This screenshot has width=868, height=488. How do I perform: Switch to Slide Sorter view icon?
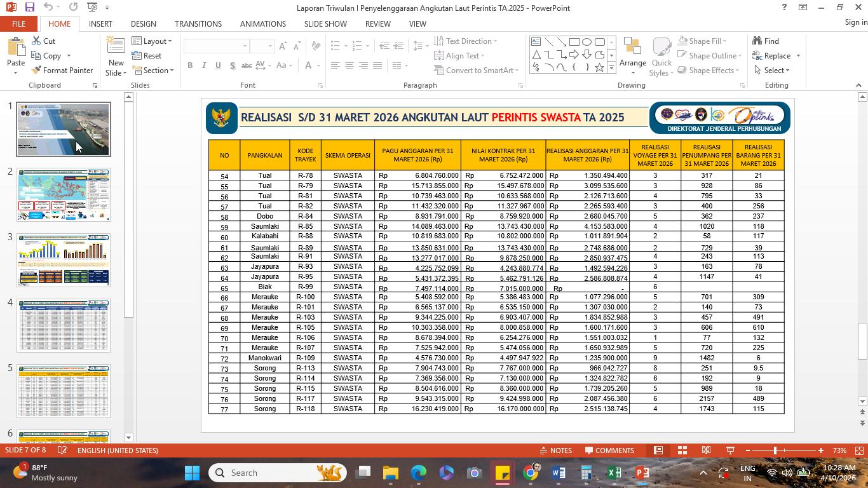pos(682,451)
